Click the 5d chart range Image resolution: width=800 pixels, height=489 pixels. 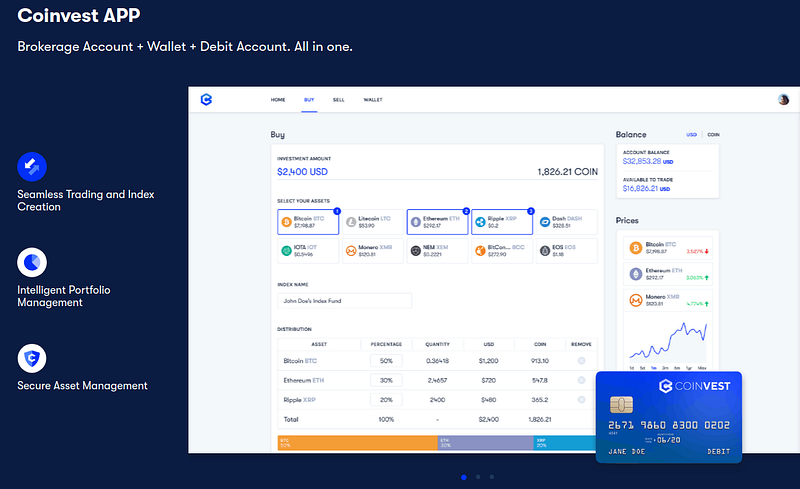[642, 368]
